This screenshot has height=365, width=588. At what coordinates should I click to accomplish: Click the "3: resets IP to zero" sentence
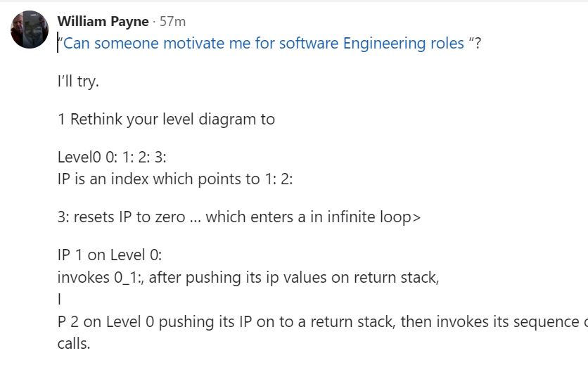239,217
